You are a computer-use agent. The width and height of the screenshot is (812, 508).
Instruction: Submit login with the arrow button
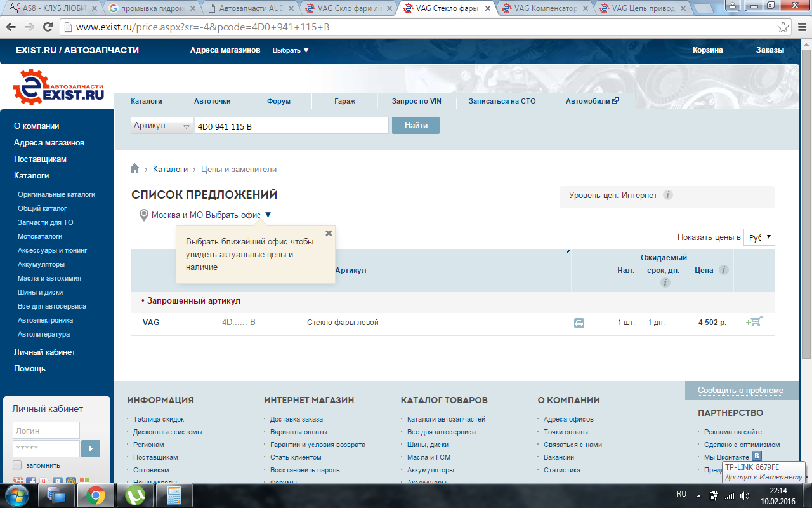point(91,449)
